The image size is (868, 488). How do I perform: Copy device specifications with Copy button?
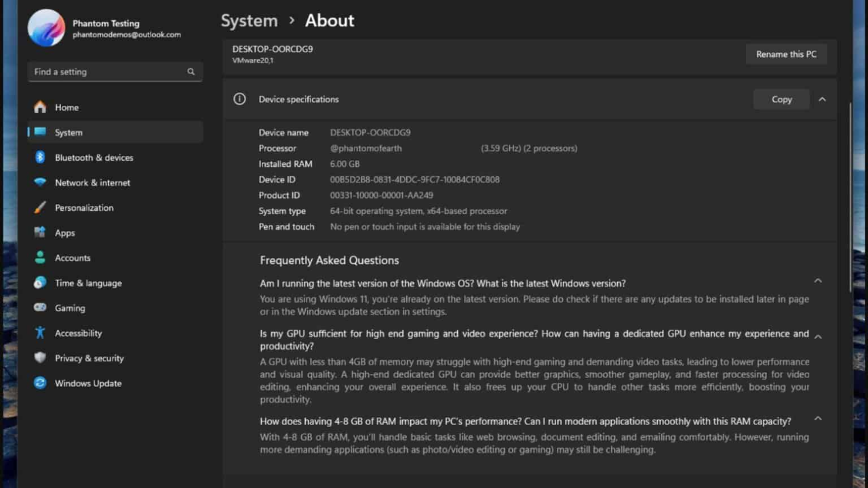781,99
